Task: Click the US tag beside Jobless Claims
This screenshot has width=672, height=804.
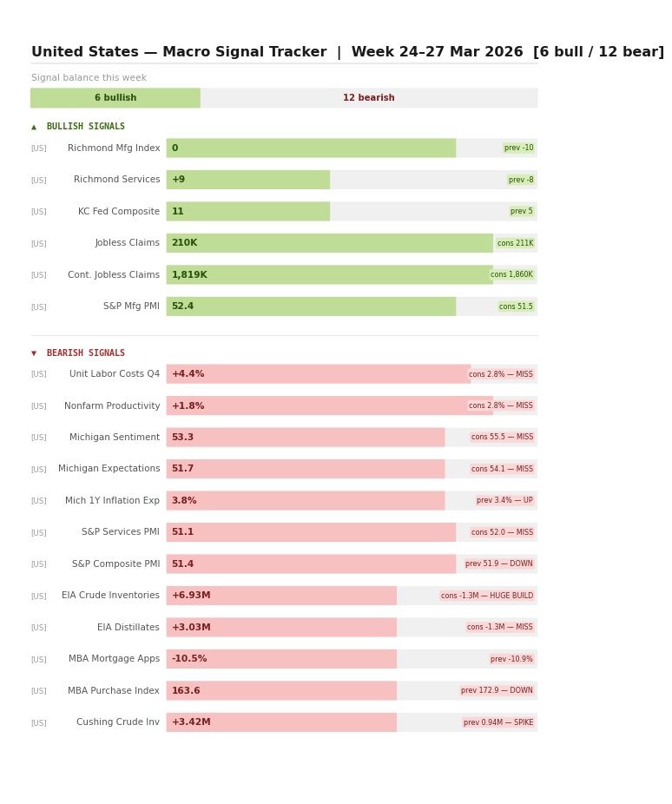Action: tap(39, 244)
